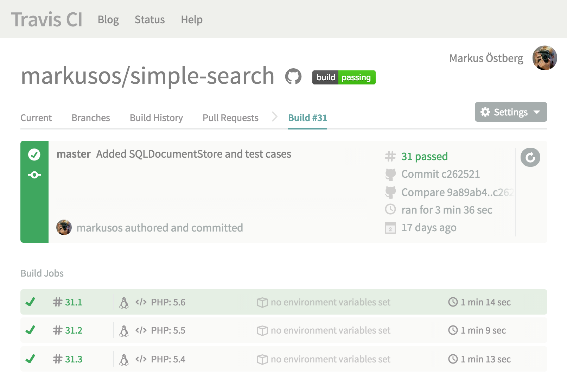Click the Build Jobs heading
Viewport: 567px width, 392px height.
(42, 273)
